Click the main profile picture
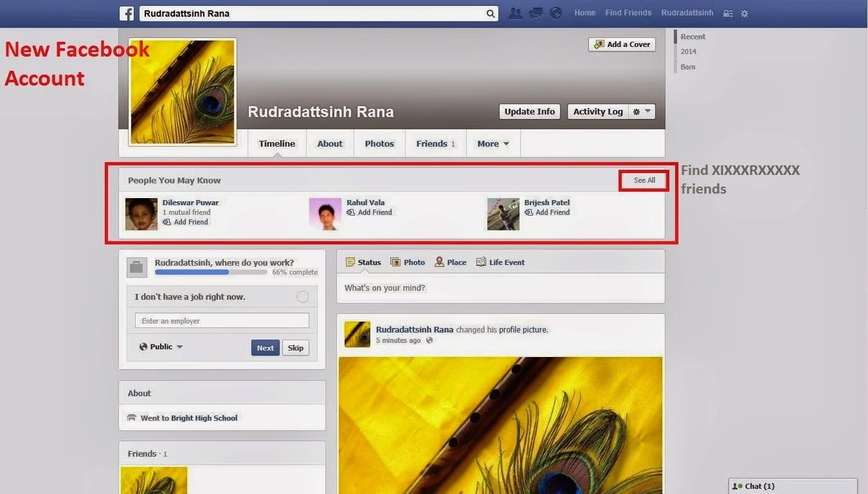The height and width of the screenshot is (494, 868). click(x=183, y=92)
